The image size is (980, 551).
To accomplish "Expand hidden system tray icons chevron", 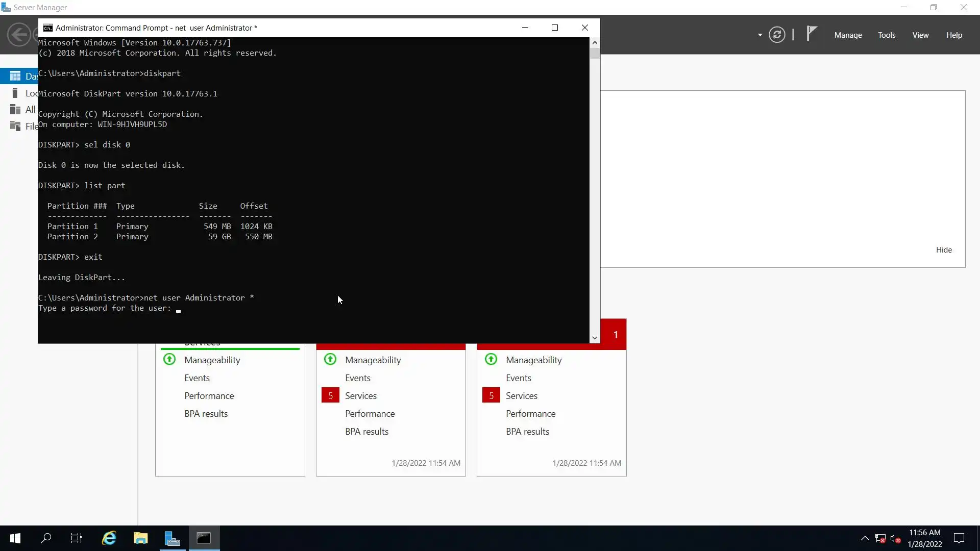I will click(x=865, y=538).
